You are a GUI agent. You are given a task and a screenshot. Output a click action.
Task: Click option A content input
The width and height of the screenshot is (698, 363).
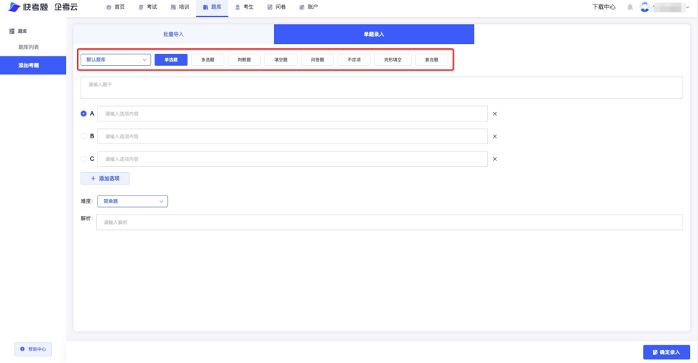[292, 114]
